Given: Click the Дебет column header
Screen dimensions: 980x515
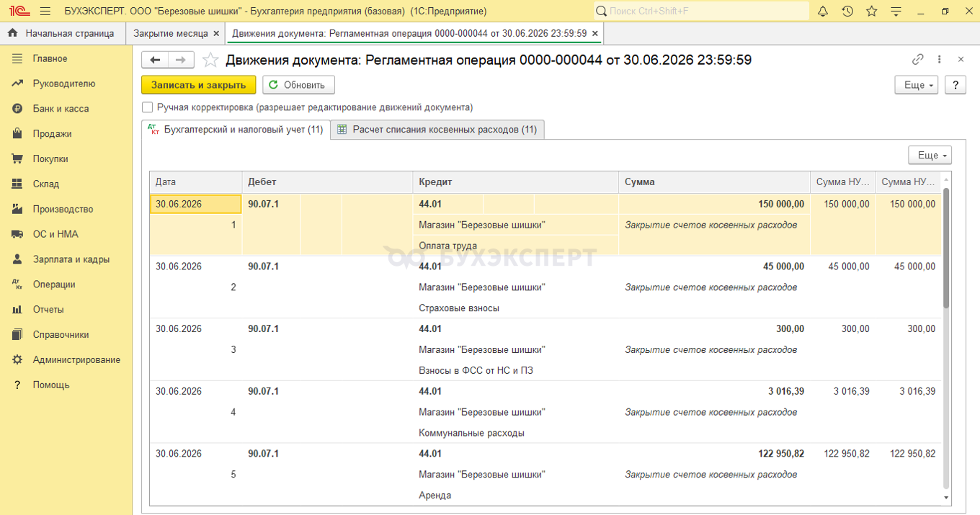Looking at the screenshot, I should (327, 182).
